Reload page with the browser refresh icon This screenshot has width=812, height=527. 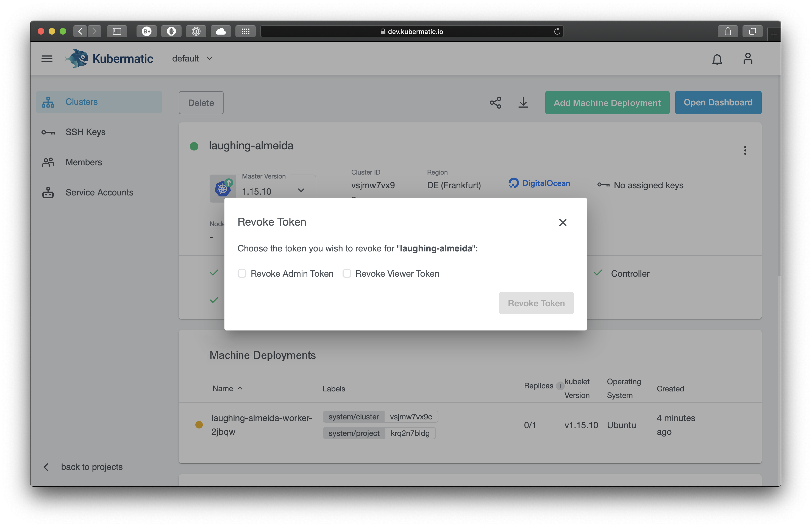557,31
